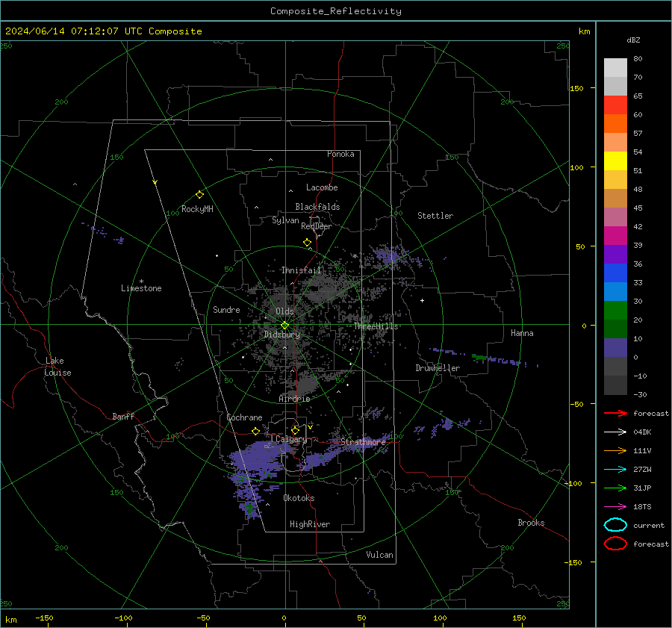The image size is (672, 628).
Task: Click the Okotoks town label
Action: tap(299, 499)
